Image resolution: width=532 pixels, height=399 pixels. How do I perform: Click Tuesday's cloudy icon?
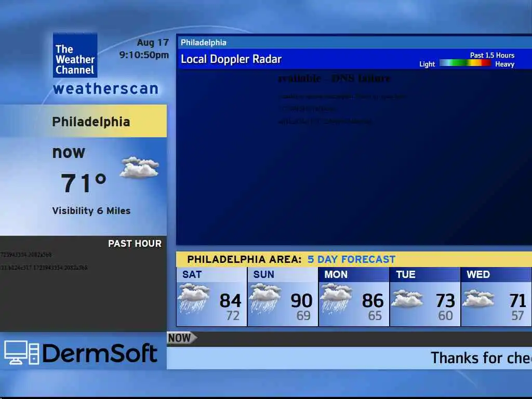pos(407,299)
